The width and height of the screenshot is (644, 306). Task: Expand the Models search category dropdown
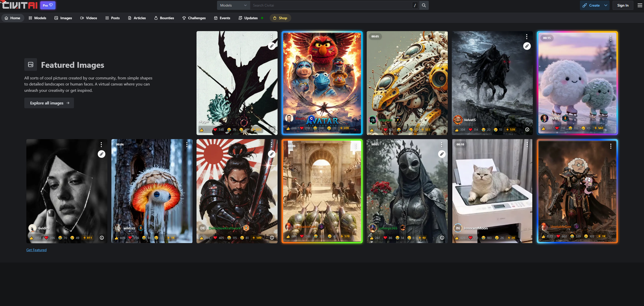click(233, 5)
